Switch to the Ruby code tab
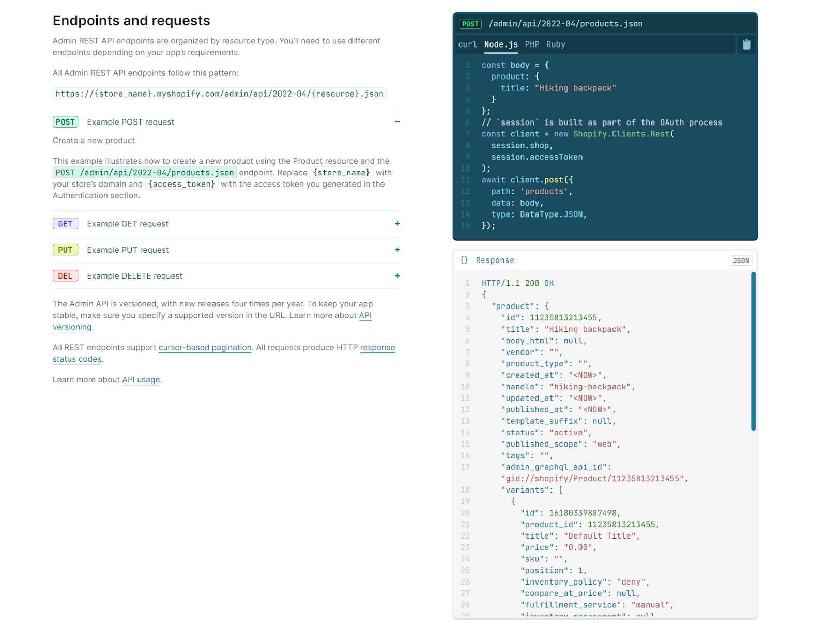This screenshot has width=827, height=644. [556, 44]
